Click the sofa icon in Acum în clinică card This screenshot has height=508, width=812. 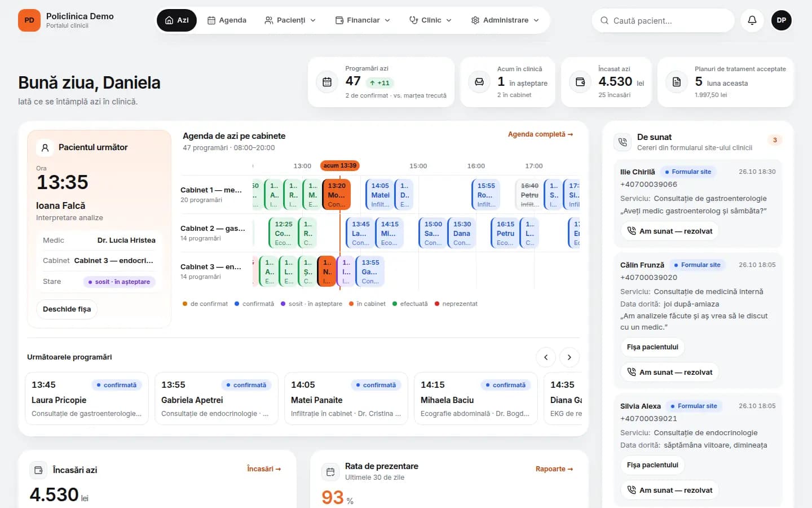click(479, 82)
